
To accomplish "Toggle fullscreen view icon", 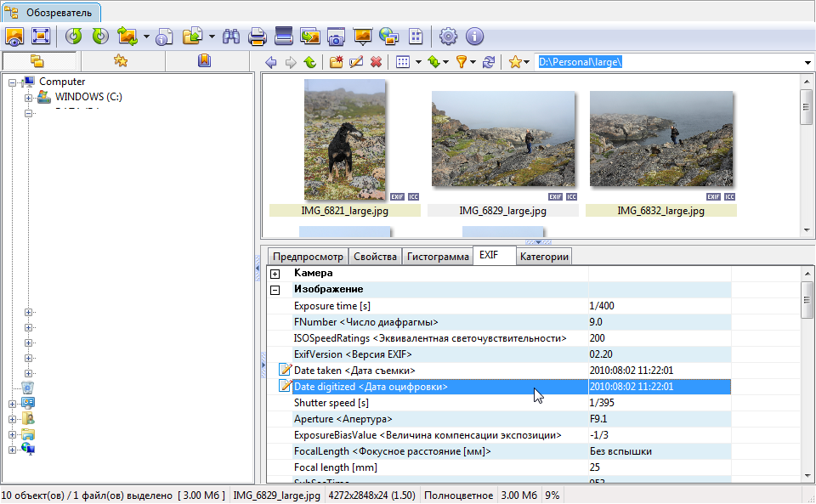I will [x=41, y=37].
